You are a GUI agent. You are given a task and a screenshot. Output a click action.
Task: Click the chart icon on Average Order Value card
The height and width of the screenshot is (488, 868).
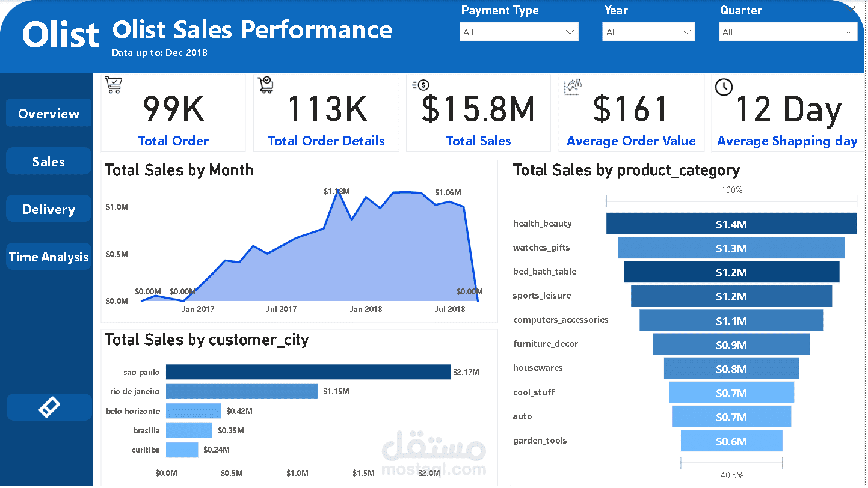[572, 87]
